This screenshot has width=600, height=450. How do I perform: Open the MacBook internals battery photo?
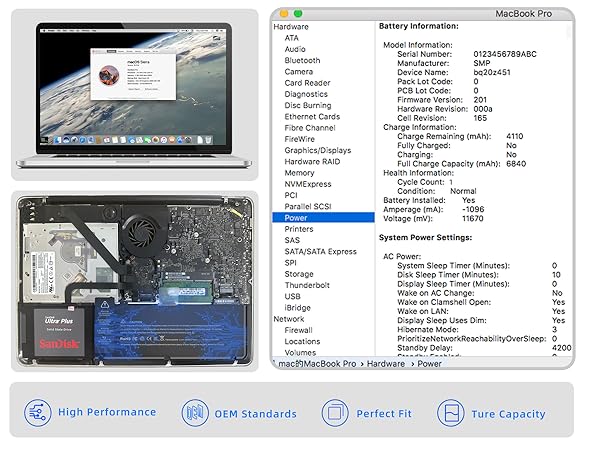tap(135, 281)
